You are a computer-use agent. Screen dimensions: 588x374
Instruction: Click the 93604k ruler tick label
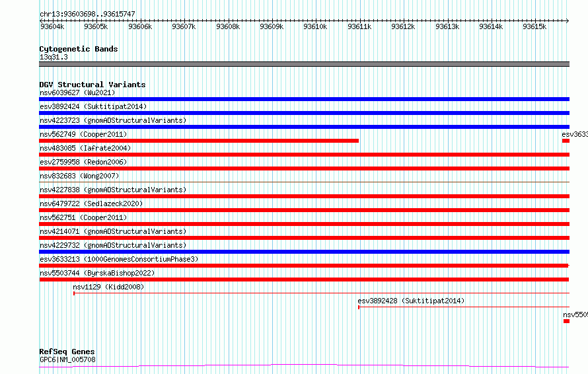(x=52, y=26)
